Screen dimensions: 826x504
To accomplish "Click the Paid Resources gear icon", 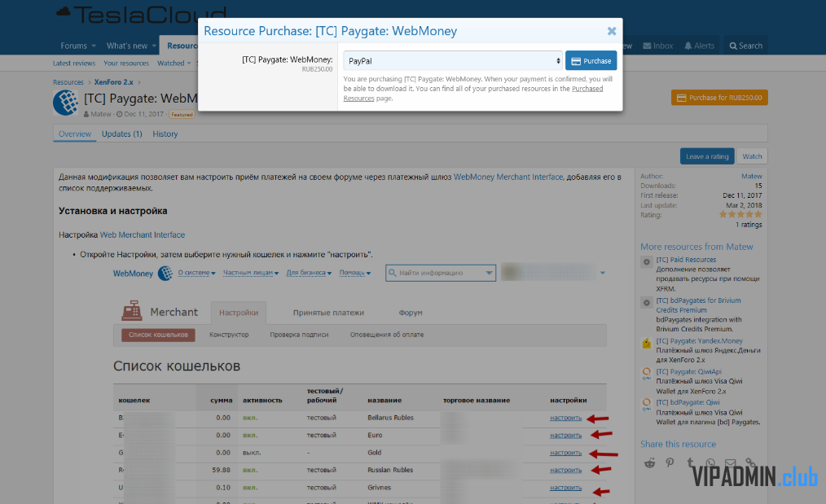I will (x=646, y=261).
